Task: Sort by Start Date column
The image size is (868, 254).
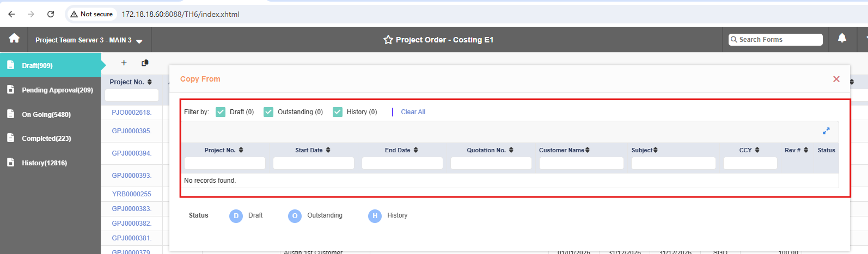Action: 328,150
